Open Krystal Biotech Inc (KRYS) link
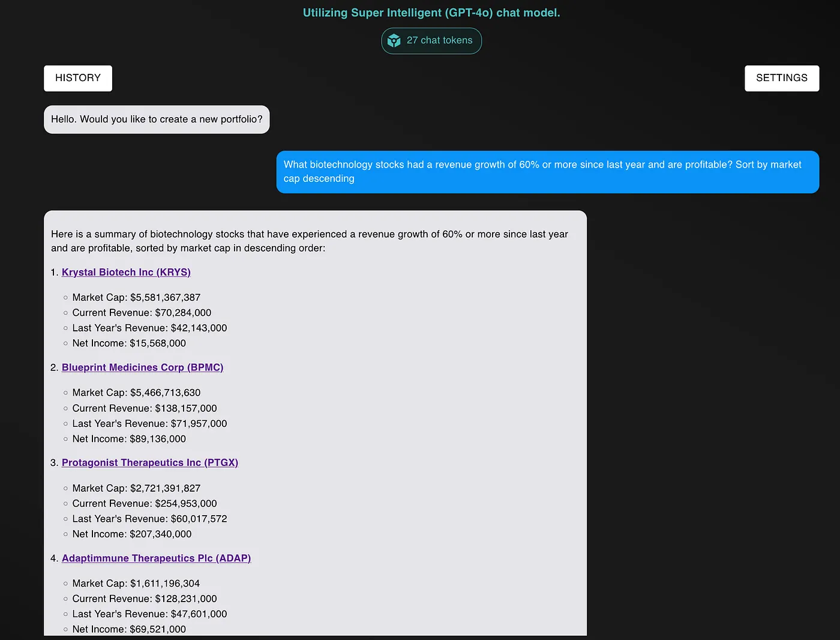The width and height of the screenshot is (840, 640). [126, 272]
